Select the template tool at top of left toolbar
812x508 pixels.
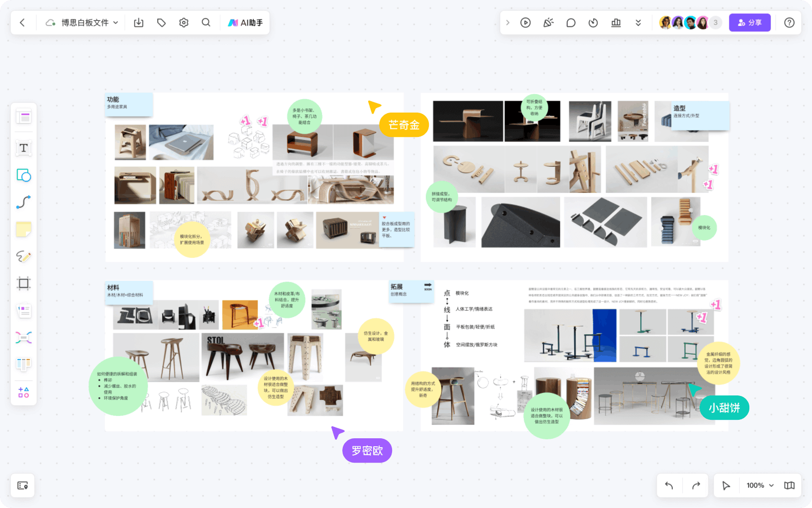pyautogui.click(x=23, y=117)
